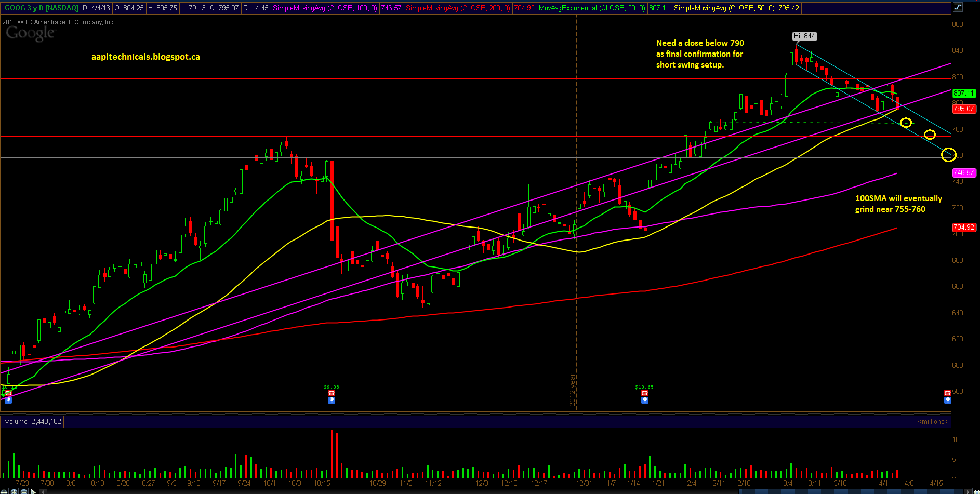Click the 795.07 red price bubble
Viewport: 980px width, 494px height.
pos(964,109)
